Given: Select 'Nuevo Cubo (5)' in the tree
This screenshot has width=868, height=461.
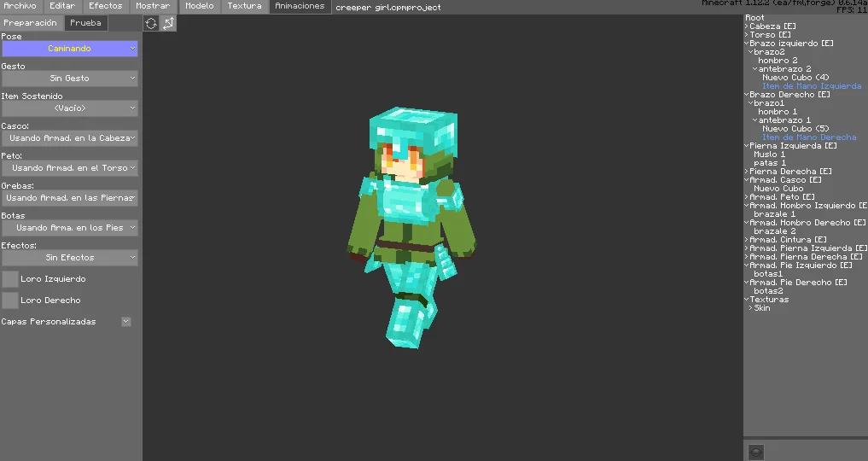Looking at the screenshot, I should (795, 129).
